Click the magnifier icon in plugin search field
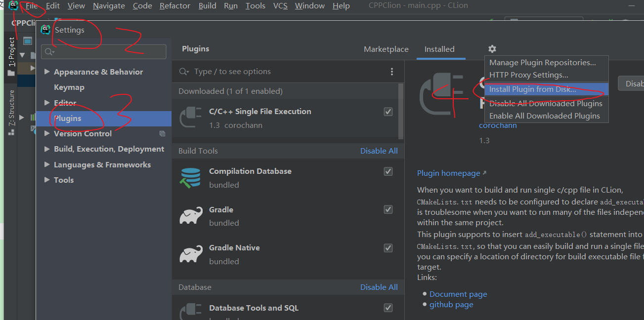The image size is (644, 320). point(184,72)
